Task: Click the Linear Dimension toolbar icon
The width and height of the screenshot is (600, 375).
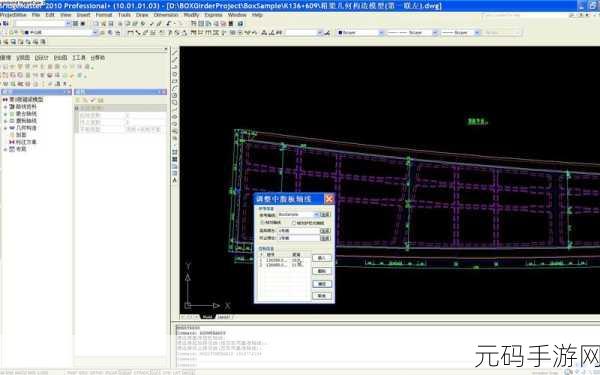Action: (131, 33)
